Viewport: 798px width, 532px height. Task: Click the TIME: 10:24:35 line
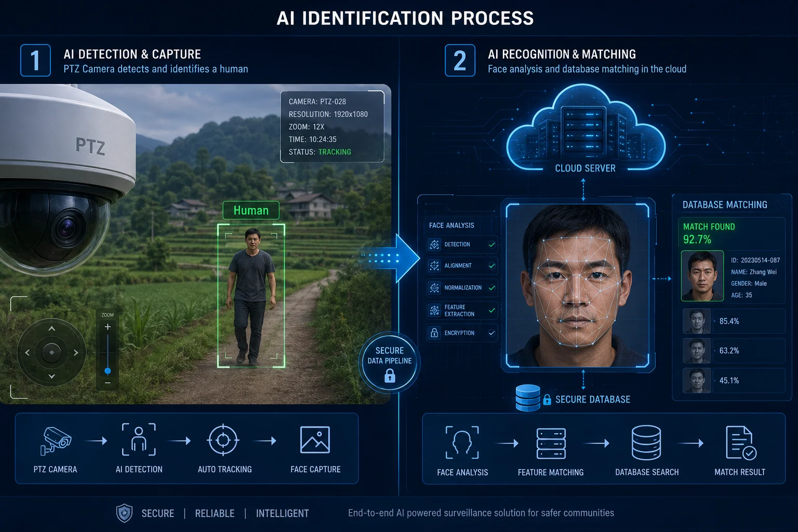[x=313, y=139]
